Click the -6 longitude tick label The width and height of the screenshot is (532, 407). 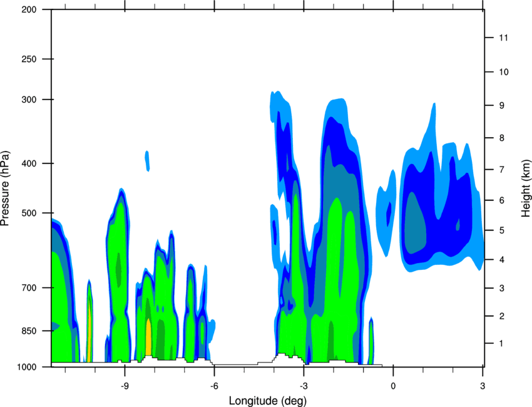[x=214, y=386]
